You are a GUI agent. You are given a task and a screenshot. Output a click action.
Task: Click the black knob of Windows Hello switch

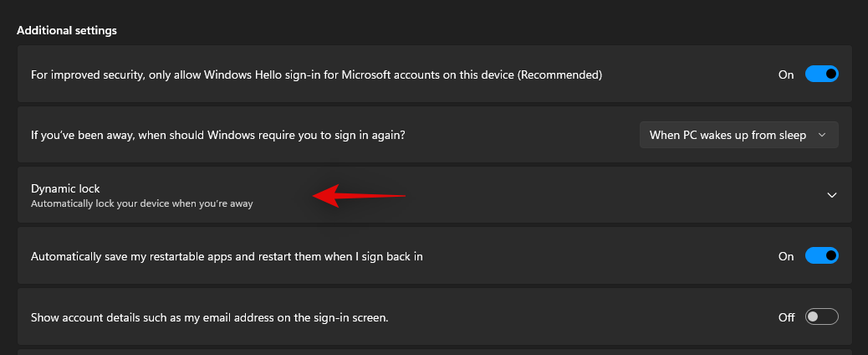coord(830,74)
